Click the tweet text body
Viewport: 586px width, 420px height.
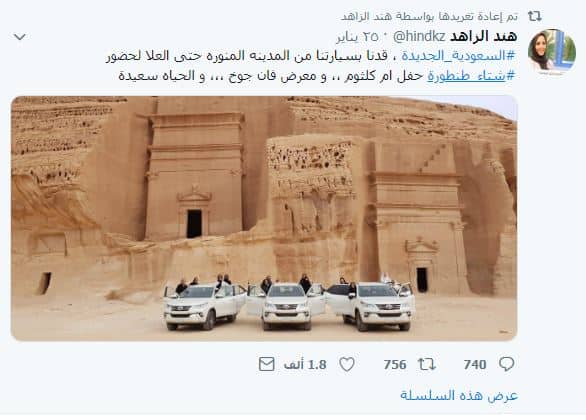point(311,66)
